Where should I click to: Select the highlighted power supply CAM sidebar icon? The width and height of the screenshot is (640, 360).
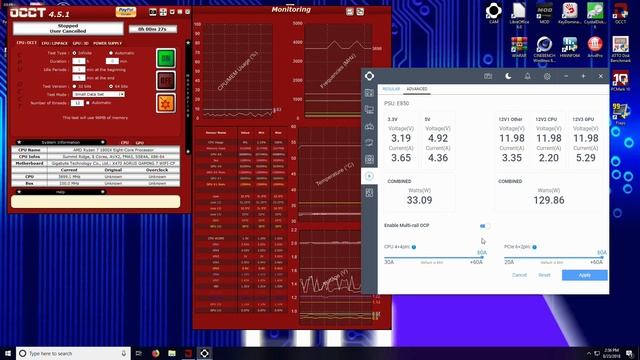[x=369, y=176]
